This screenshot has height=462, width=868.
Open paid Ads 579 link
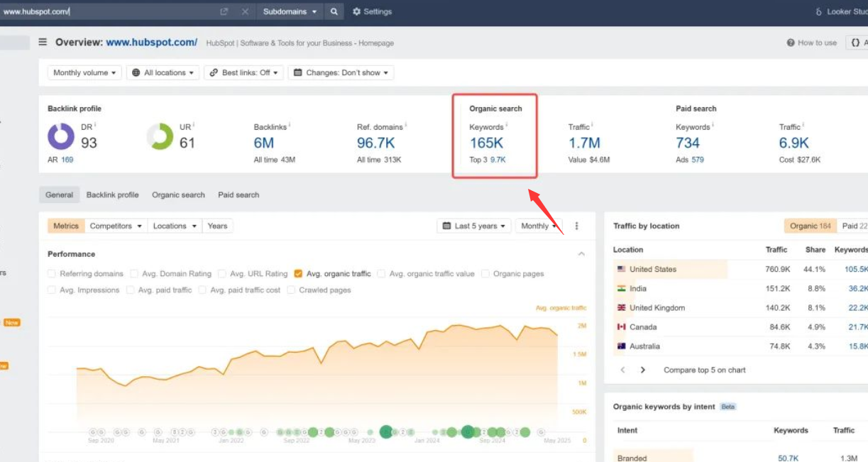pyautogui.click(x=698, y=160)
